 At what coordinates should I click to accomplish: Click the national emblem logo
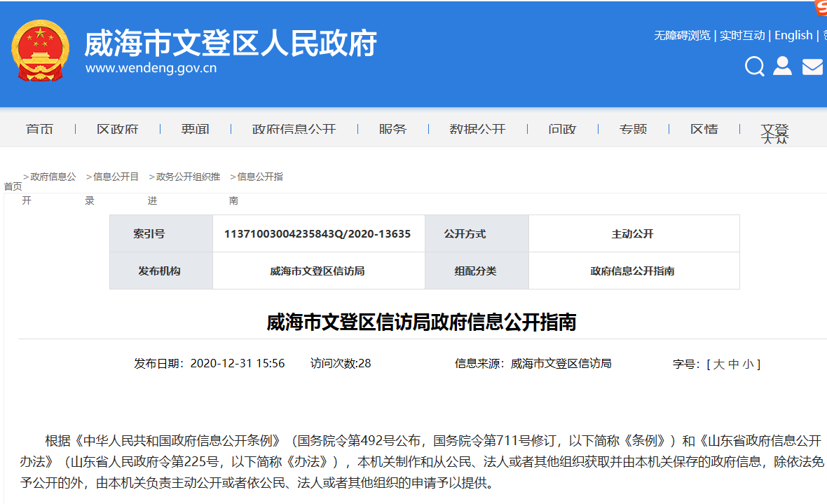tap(40, 51)
